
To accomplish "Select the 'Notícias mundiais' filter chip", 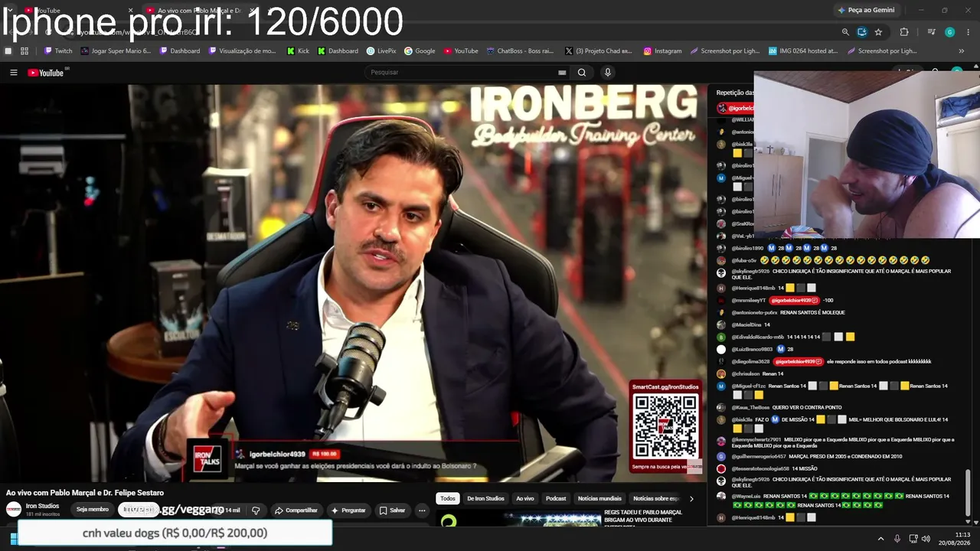I will tap(599, 499).
